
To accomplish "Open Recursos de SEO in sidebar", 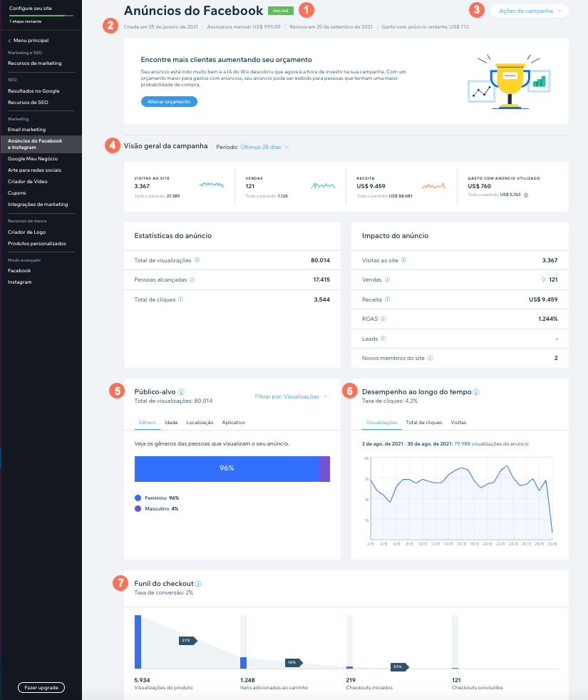I will (28, 102).
